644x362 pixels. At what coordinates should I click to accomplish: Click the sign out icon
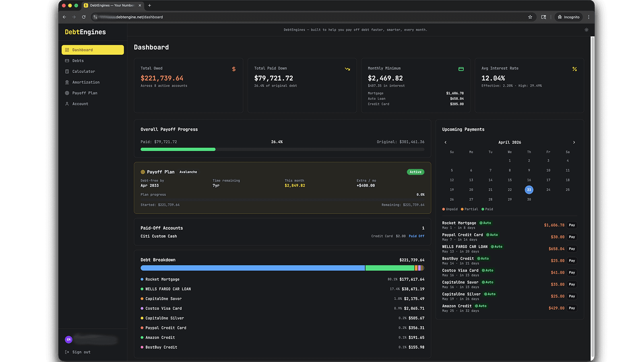point(67,352)
